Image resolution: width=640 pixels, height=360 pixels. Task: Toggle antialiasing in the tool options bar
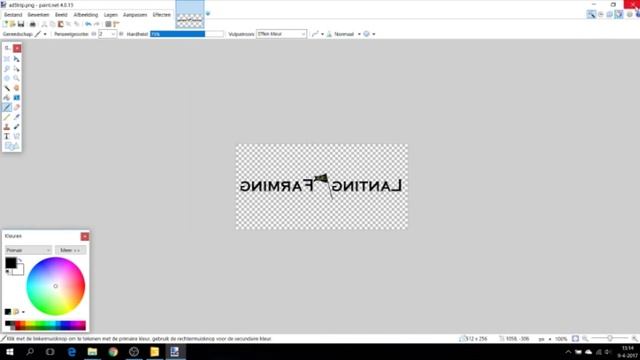tap(316, 34)
